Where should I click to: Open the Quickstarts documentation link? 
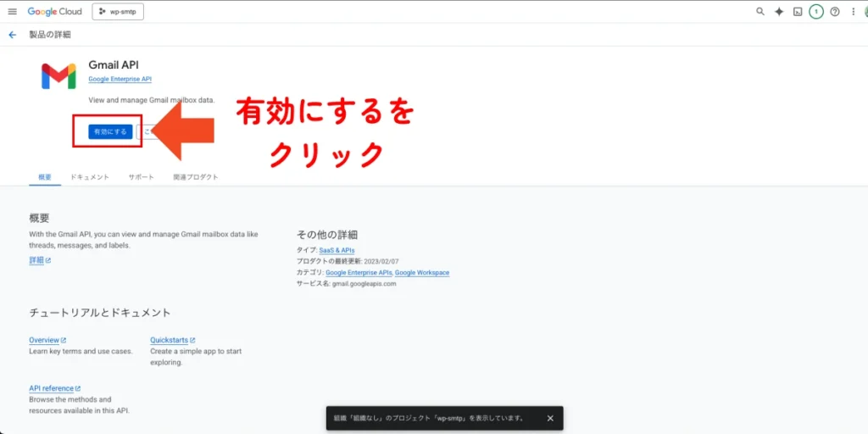(172, 340)
